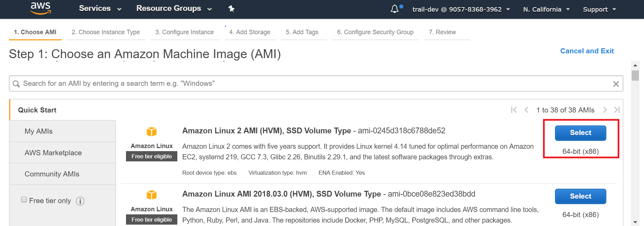This screenshot has width=644, height=226.
Task: Select the Amazon Linux 2 AMI
Action: (580, 133)
